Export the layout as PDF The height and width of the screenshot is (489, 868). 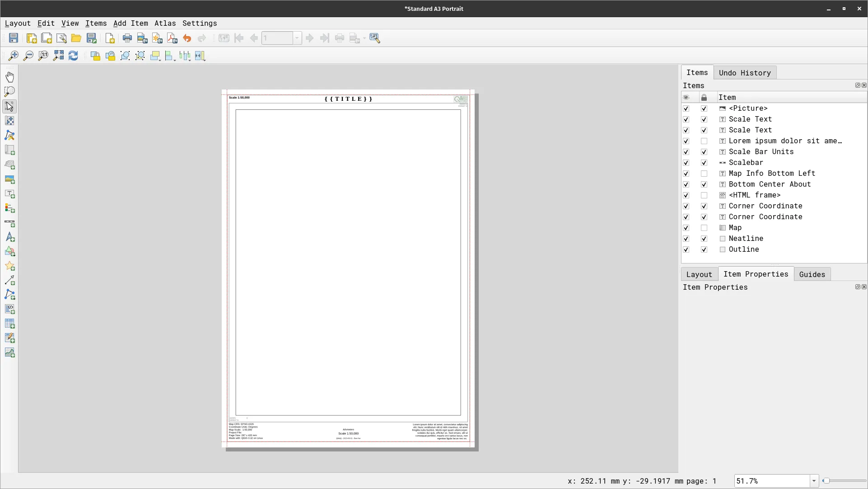(x=172, y=38)
